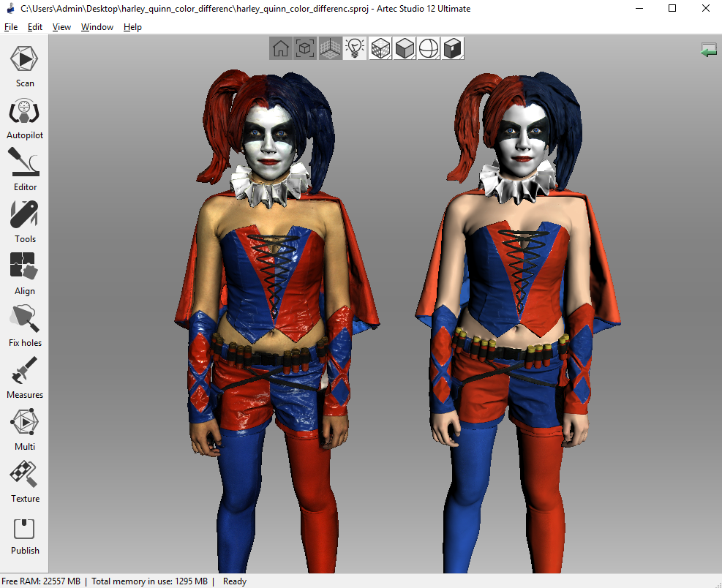Open the wireframe cube render mode dropdown
The width and height of the screenshot is (722, 588).
tap(380, 48)
